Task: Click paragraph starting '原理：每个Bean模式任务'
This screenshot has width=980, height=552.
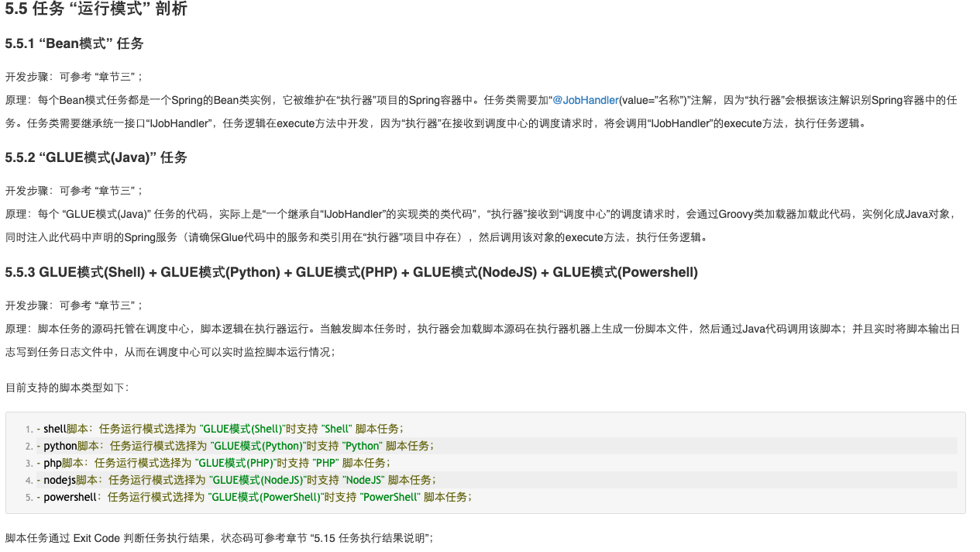Action: click(482, 112)
